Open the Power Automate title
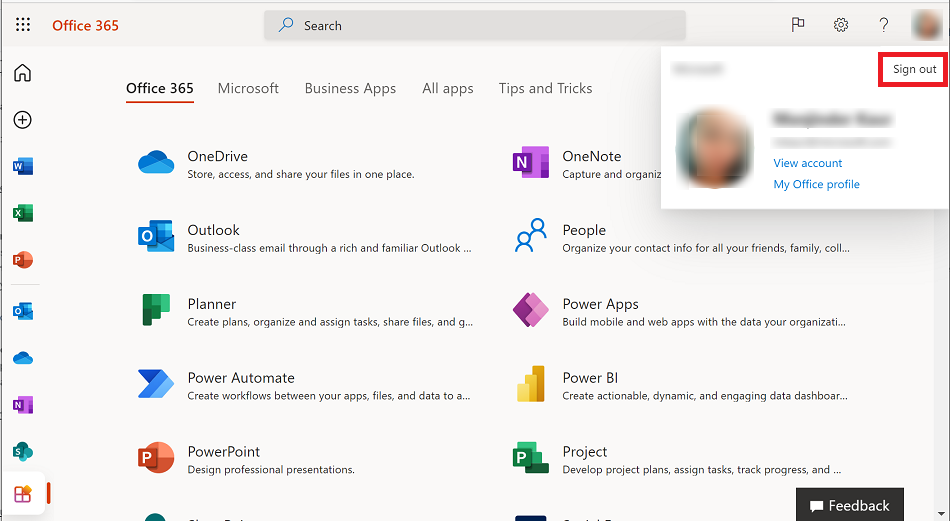 241,378
